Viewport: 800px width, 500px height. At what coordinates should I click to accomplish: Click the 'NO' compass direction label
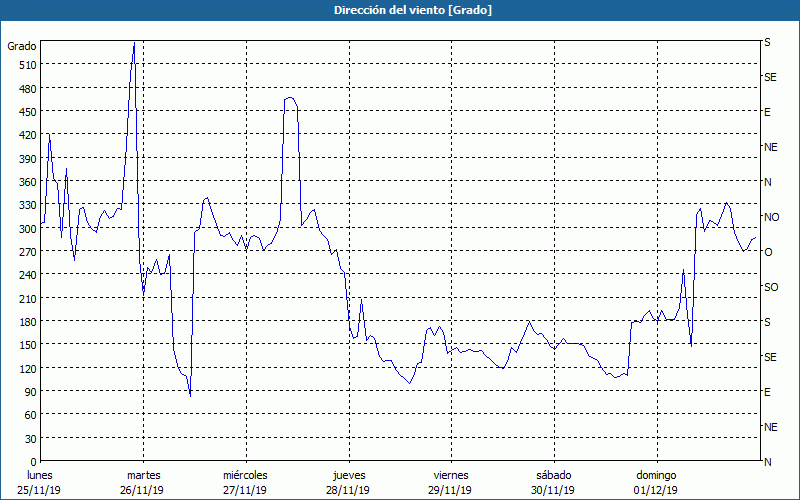click(x=771, y=217)
